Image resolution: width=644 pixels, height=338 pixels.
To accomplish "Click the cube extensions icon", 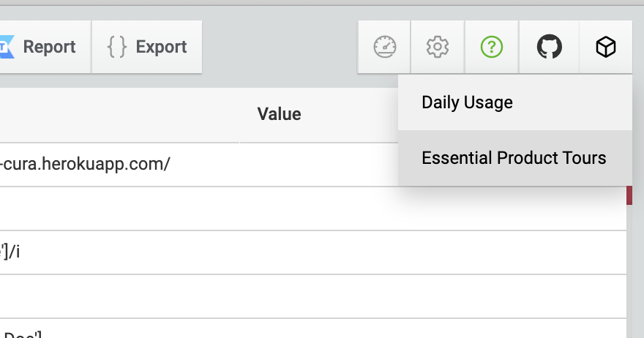I will [x=606, y=47].
